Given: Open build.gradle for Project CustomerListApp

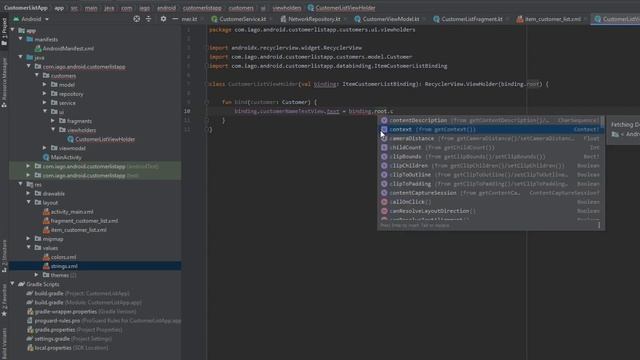Looking at the screenshot, I should click(x=78, y=293).
